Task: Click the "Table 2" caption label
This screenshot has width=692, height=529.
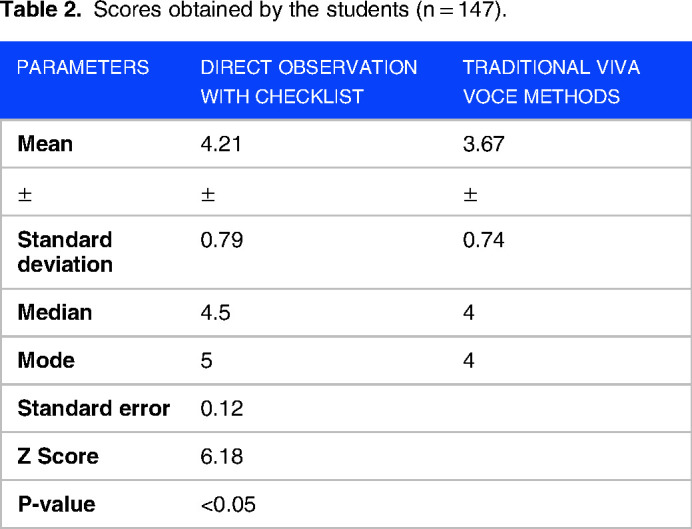Action: [x=38, y=14]
